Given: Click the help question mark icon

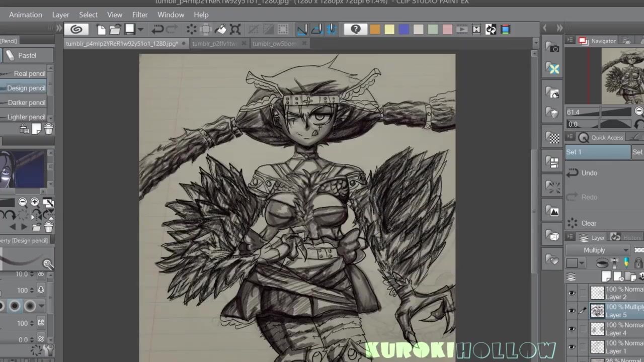Looking at the screenshot, I should pos(355,29).
